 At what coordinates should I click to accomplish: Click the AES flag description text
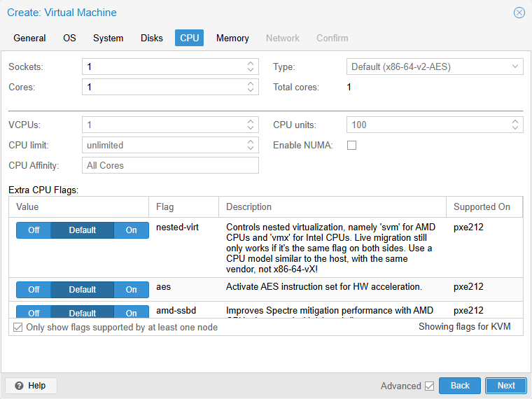(x=324, y=287)
